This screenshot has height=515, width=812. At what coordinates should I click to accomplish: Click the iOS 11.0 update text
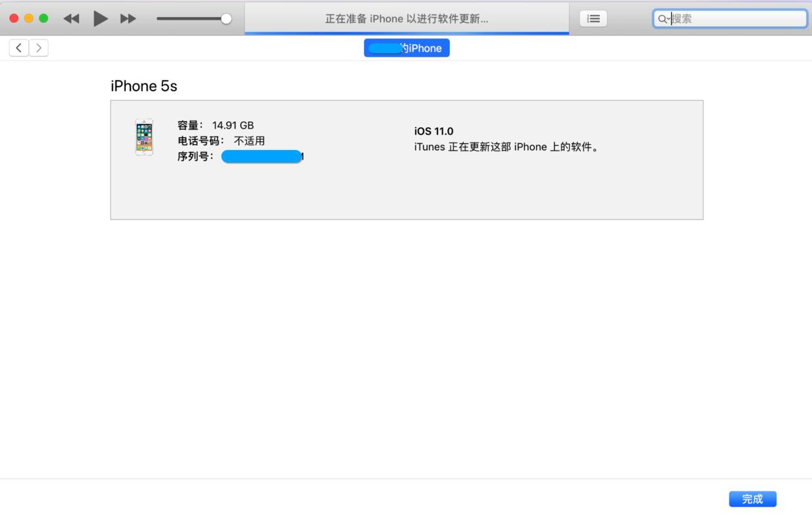pyautogui.click(x=434, y=131)
